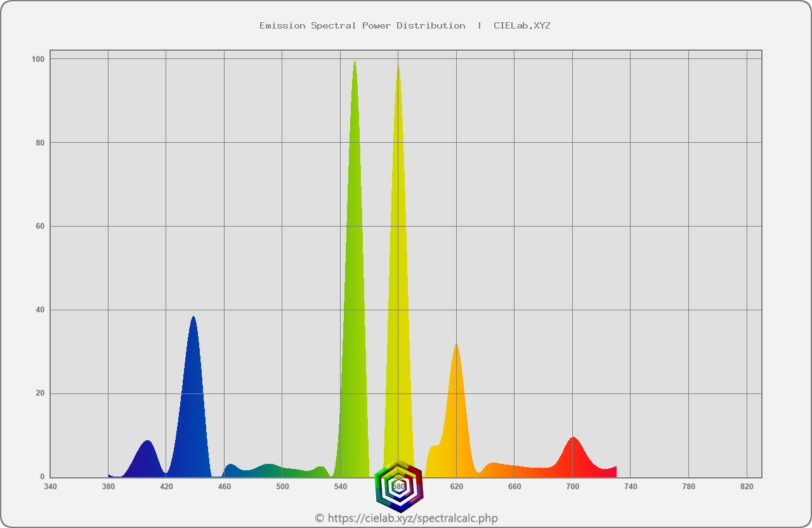Click the Emission Spectral Power Distribution title
This screenshot has width=812, height=528.
click(x=362, y=26)
